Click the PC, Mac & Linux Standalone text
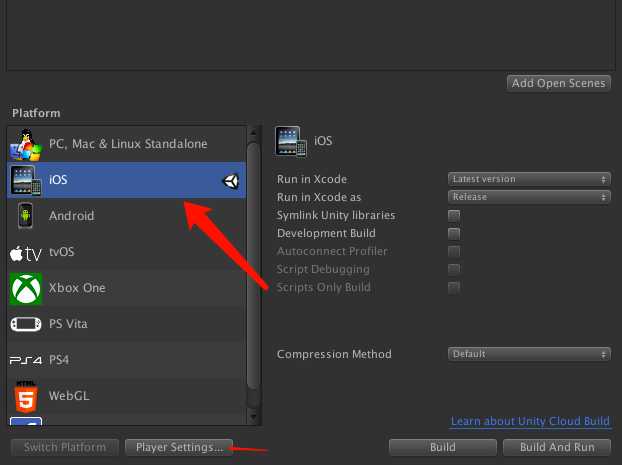622x465 pixels. pos(128,144)
